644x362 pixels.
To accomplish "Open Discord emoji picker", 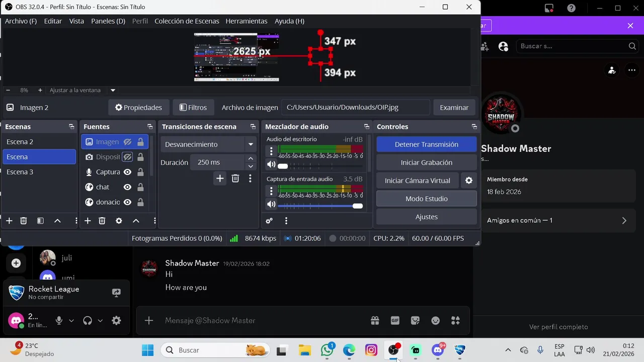I will [436, 320].
